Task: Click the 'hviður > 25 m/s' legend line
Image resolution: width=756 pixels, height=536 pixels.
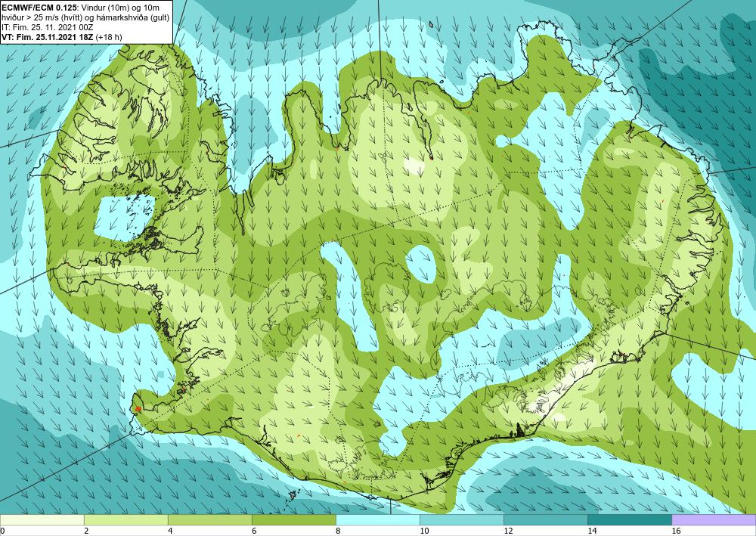Action: (85, 18)
